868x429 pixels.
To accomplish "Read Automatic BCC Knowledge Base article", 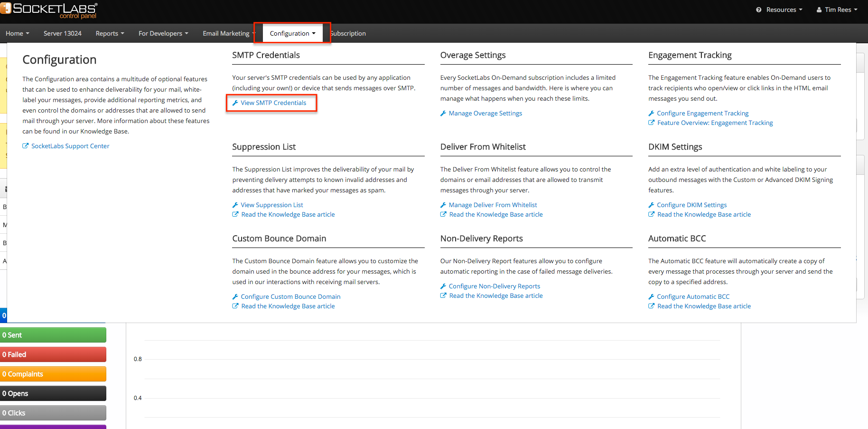I will click(704, 306).
